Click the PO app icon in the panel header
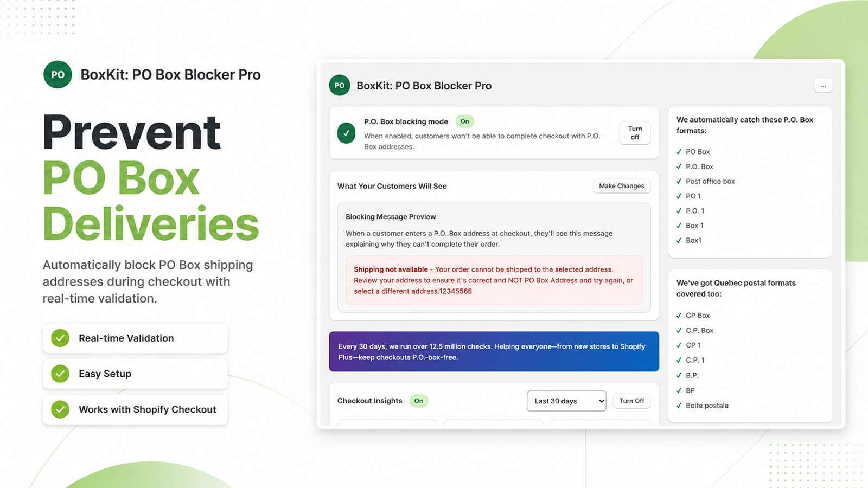Screen dimensions: 868x488 [340, 85]
